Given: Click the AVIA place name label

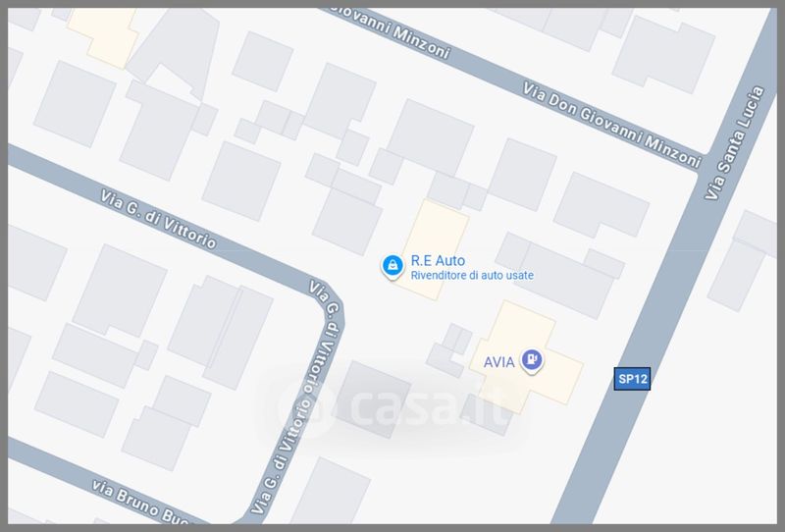Looking at the screenshot, I should pyautogui.click(x=498, y=362).
